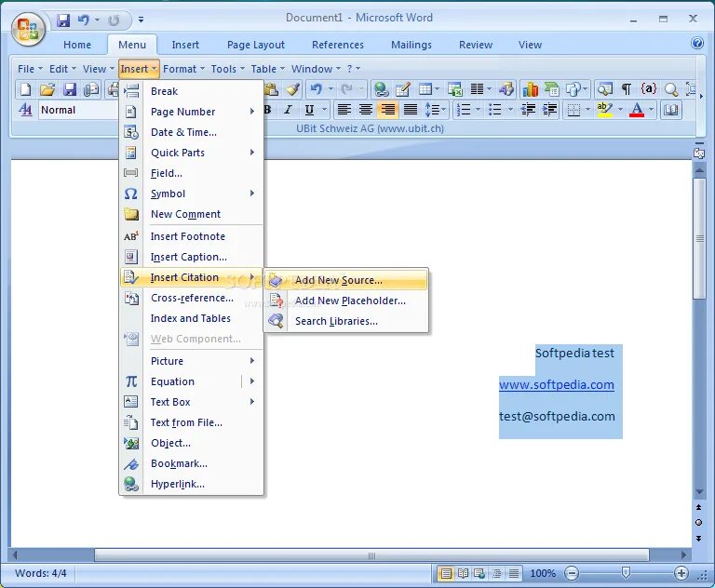Click the Symbol omega icon
This screenshot has height=588, width=715.
point(131,194)
